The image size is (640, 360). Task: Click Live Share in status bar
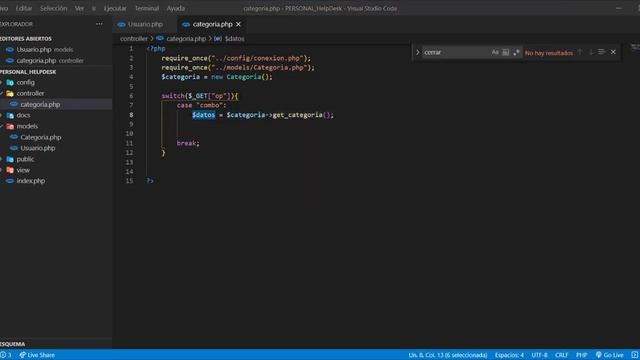click(37, 355)
